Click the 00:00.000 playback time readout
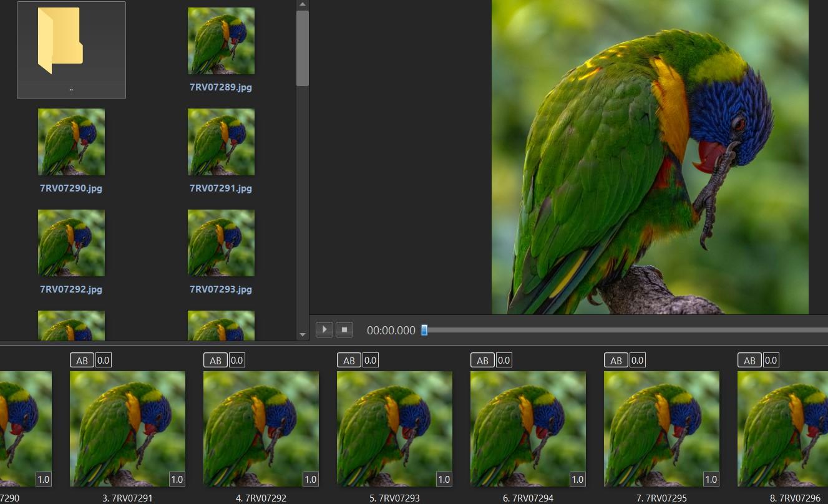This screenshot has width=828, height=504. click(391, 330)
